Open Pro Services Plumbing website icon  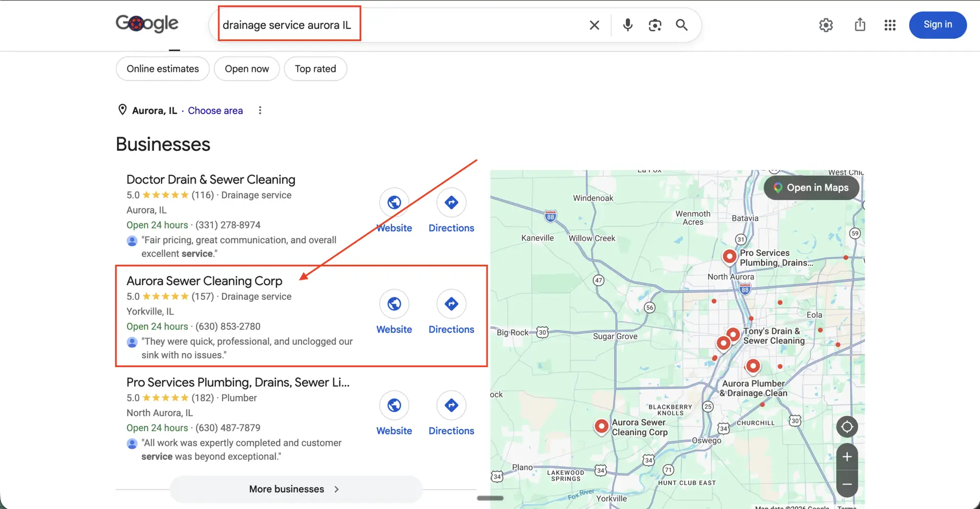coord(394,405)
